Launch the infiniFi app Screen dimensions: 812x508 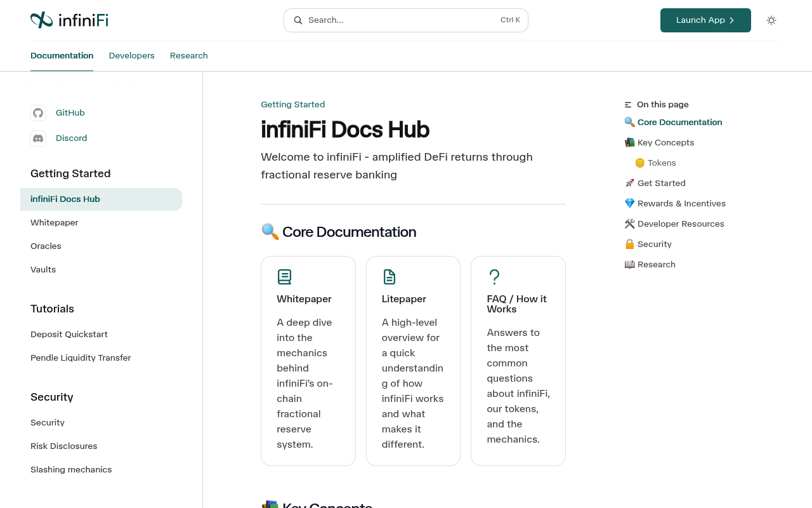tap(705, 20)
